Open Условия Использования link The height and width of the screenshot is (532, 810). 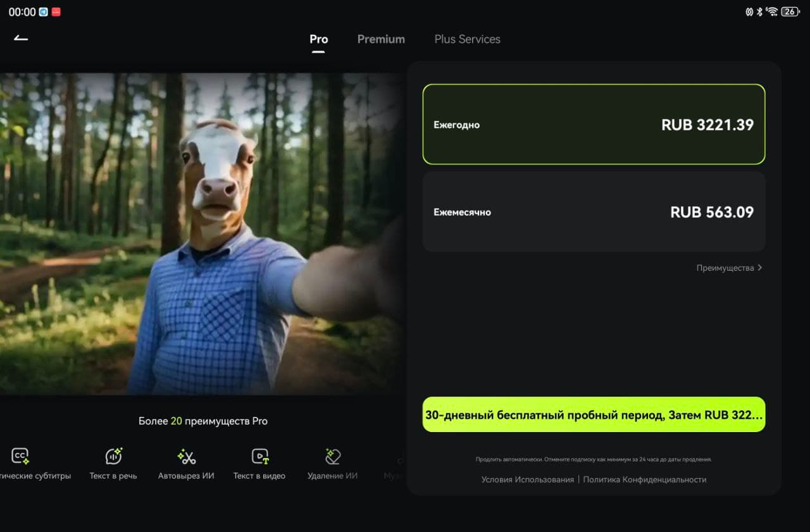tap(527, 479)
